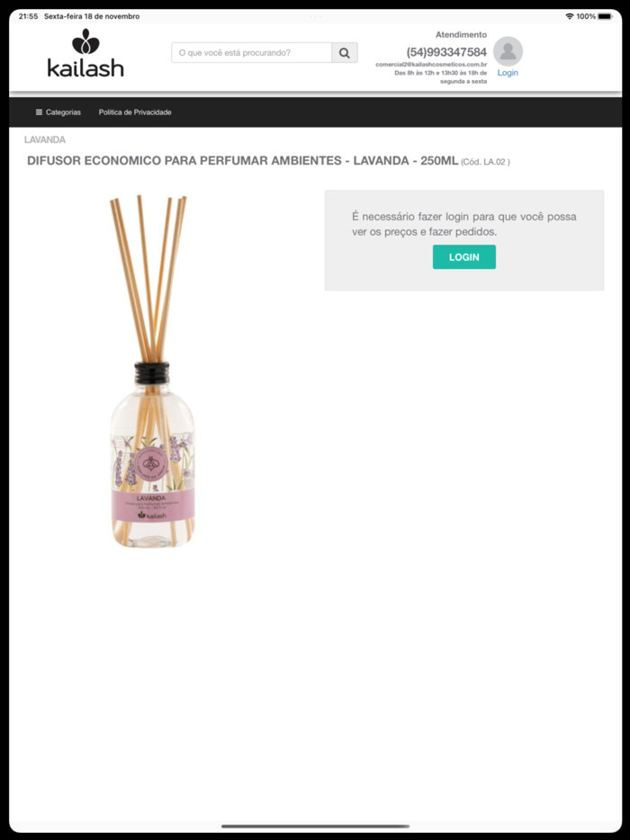This screenshot has height=840, width=630.
Task: Tap the battery indicator icon
Action: tap(605, 16)
